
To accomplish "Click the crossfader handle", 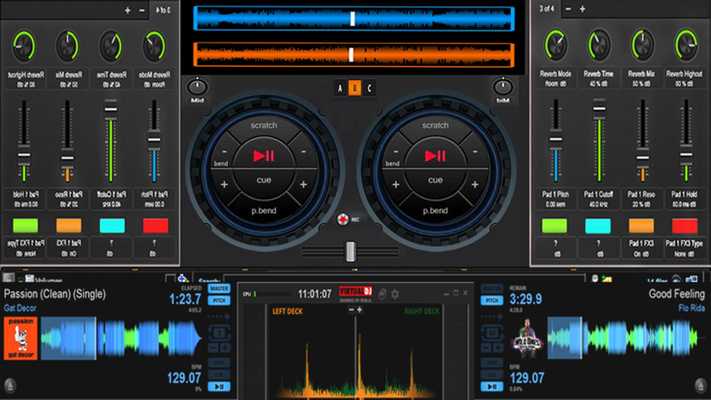I will pyautogui.click(x=351, y=252).
